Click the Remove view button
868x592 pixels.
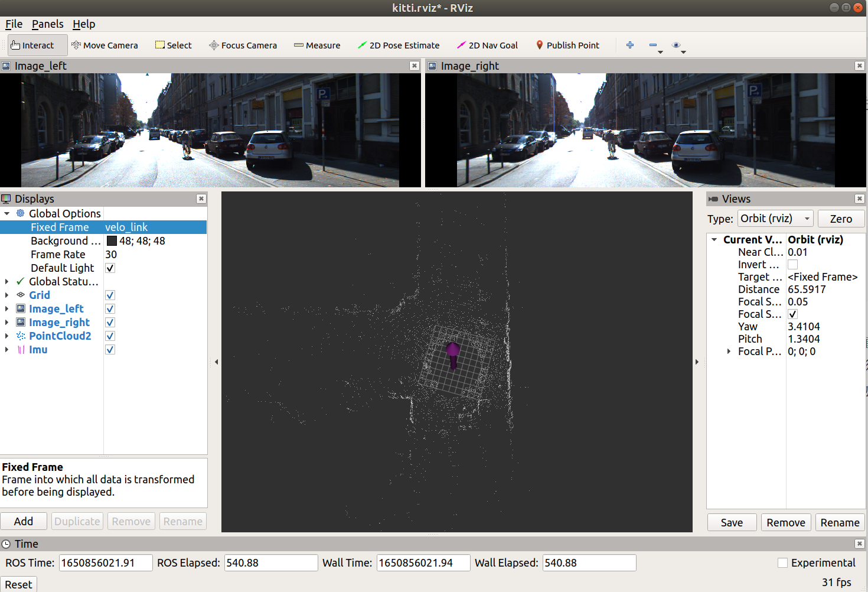(786, 522)
